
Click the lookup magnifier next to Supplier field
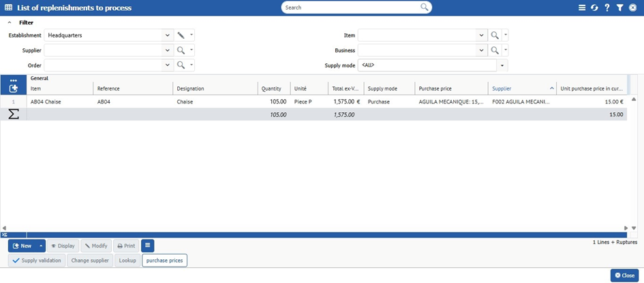(181, 50)
